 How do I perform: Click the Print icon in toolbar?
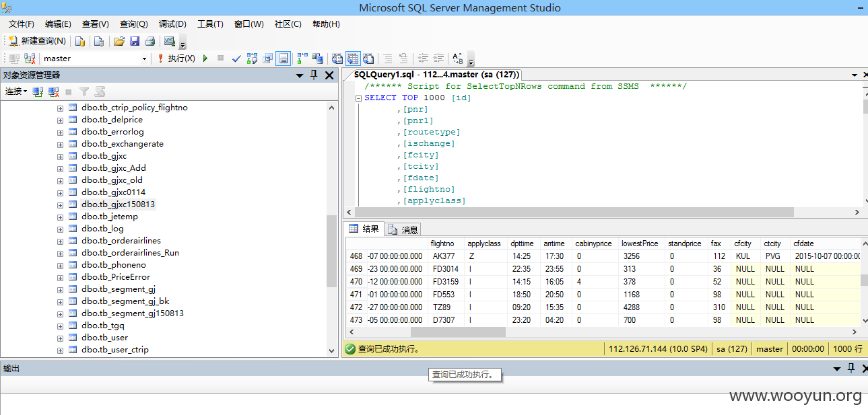149,41
